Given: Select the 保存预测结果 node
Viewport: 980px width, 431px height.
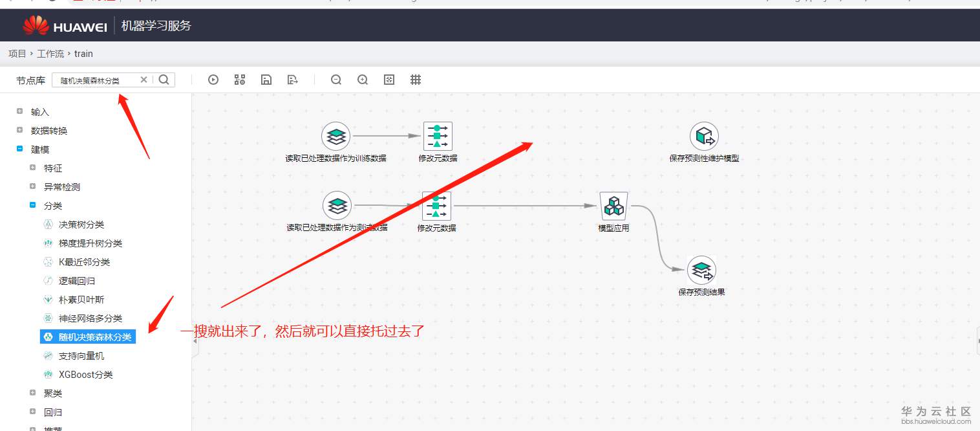Looking at the screenshot, I should (x=701, y=271).
